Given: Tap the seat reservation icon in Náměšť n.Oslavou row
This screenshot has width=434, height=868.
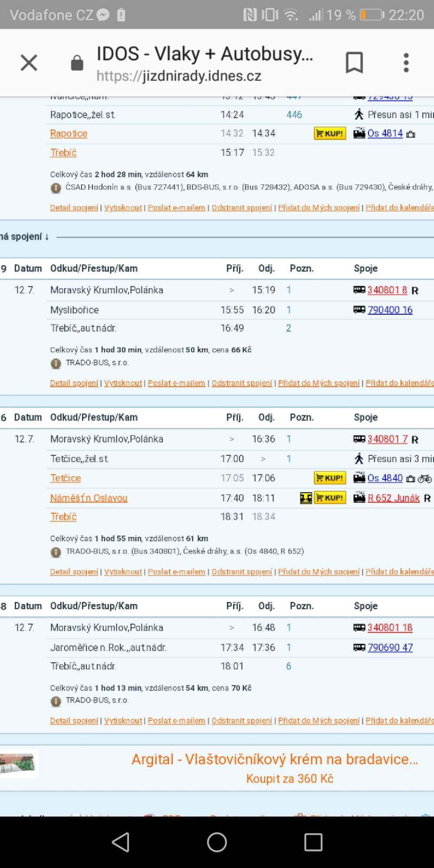Looking at the screenshot, I should point(306,498).
